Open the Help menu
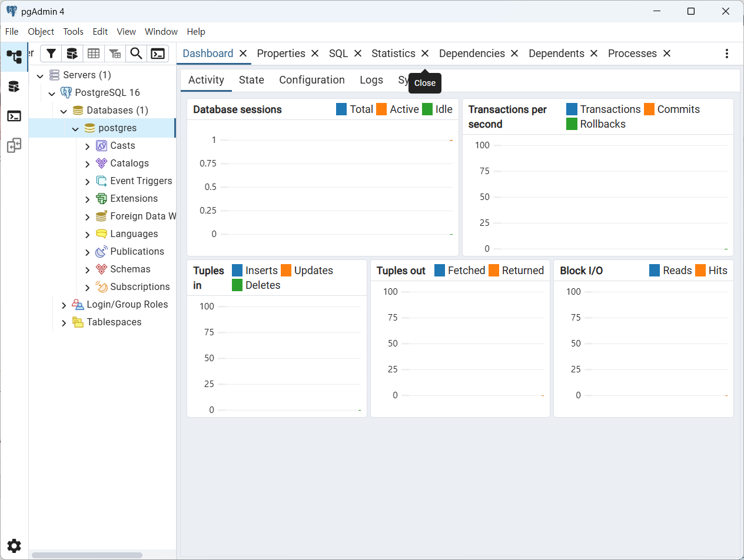 coord(196,32)
